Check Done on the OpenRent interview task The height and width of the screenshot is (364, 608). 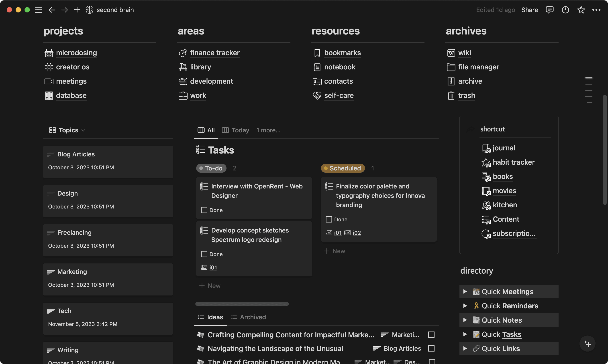click(204, 210)
